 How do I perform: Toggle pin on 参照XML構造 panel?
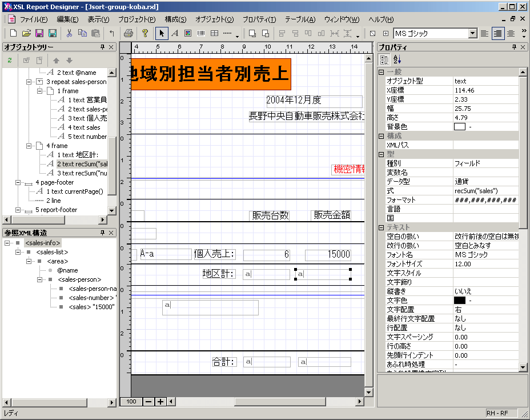(102, 233)
